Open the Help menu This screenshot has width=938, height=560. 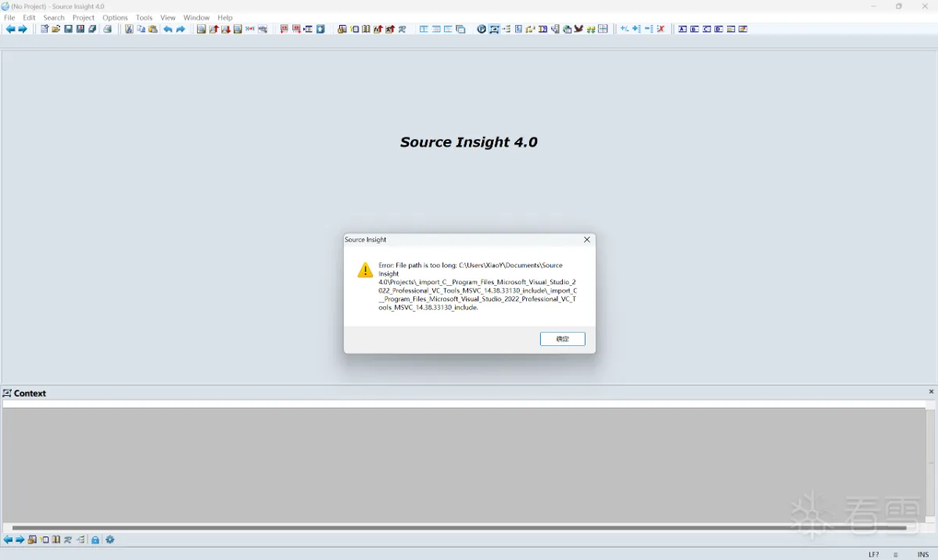point(225,17)
